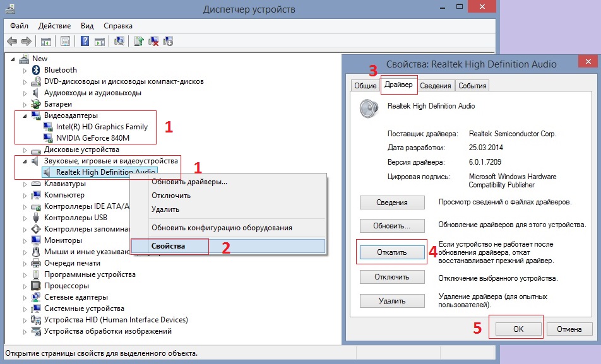Click the disable device icon with down arrow
Screen dimensions: 601x364
[168, 41]
